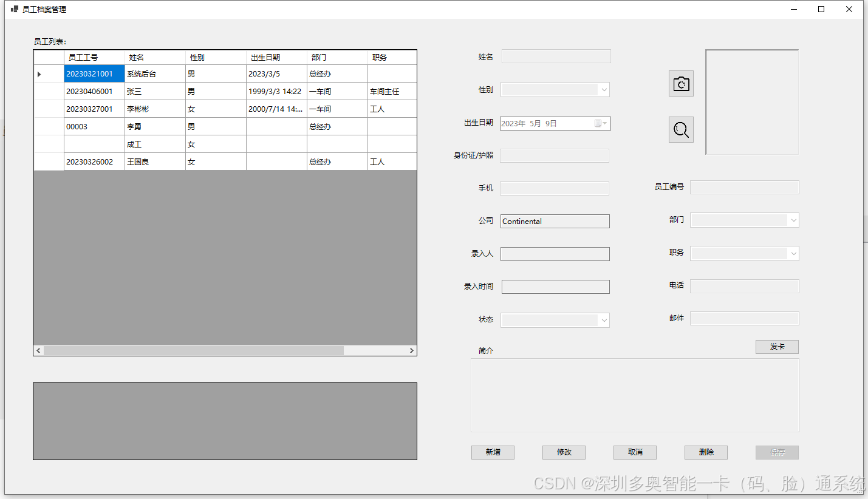
Task: Click the 取消 button
Action: [635, 452]
